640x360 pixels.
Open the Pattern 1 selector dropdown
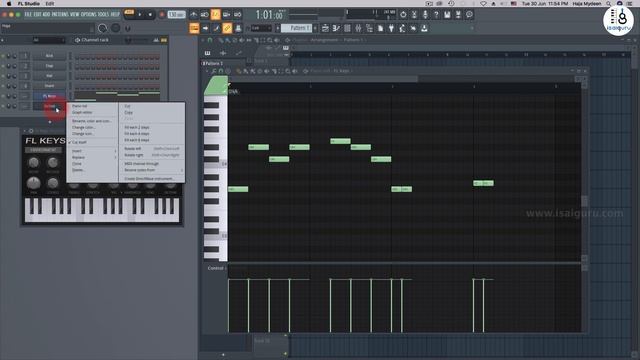coord(296,28)
